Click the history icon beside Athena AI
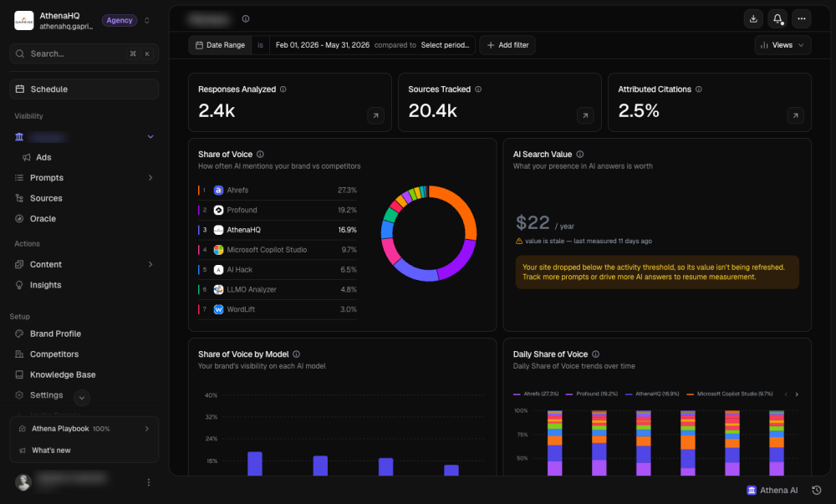 click(816, 490)
